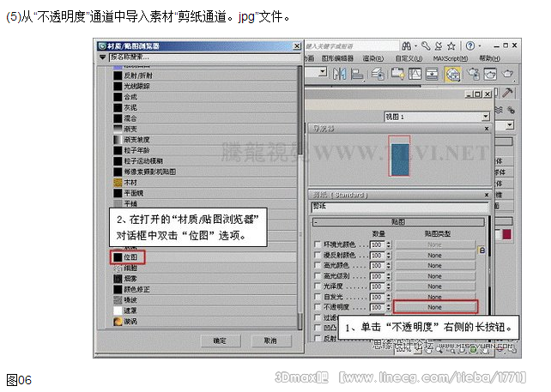Open the 渲染(R) menu
Viewport: 551px width, 392px height.
[x=373, y=58]
